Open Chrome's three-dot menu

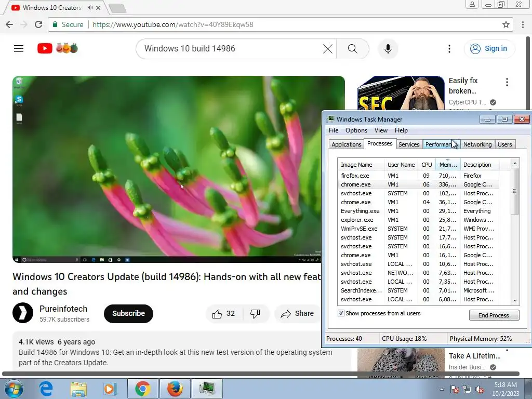click(523, 24)
